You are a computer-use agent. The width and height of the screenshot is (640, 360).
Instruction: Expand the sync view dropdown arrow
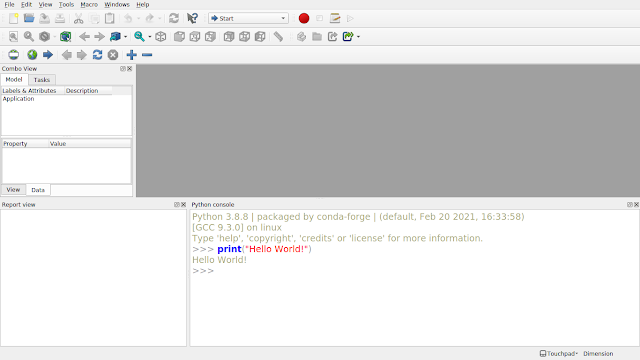[125, 37]
